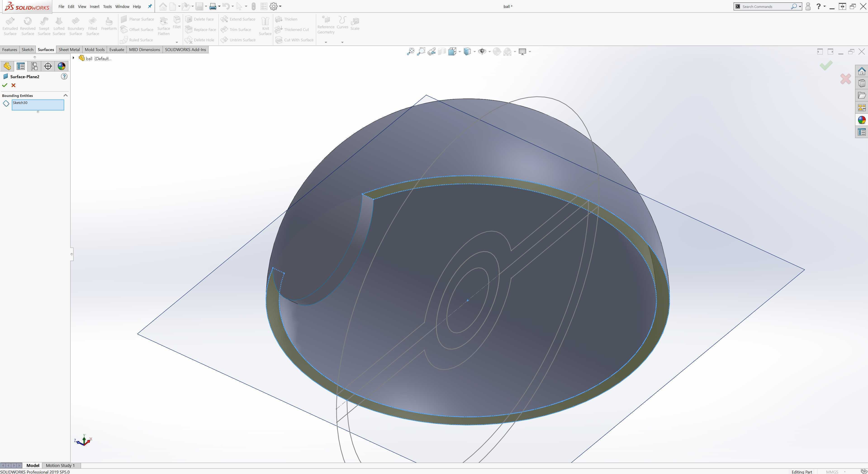Confirm Surface-Plane2 with the green checkmark

[5, 85]
